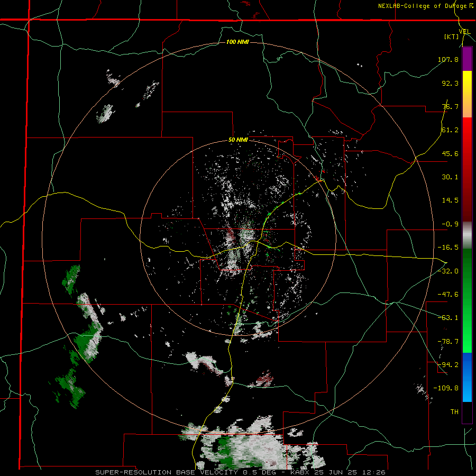Image resolution: width=476 pixels, height=476 pixels.
Task: Click the -78.7 velocity scale value
Action: point(448,342)
